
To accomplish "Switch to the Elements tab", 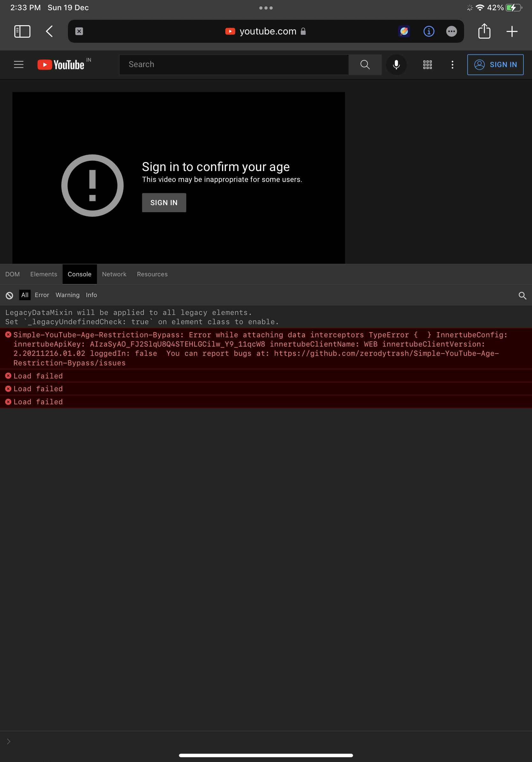I will (x=43, y=274).
